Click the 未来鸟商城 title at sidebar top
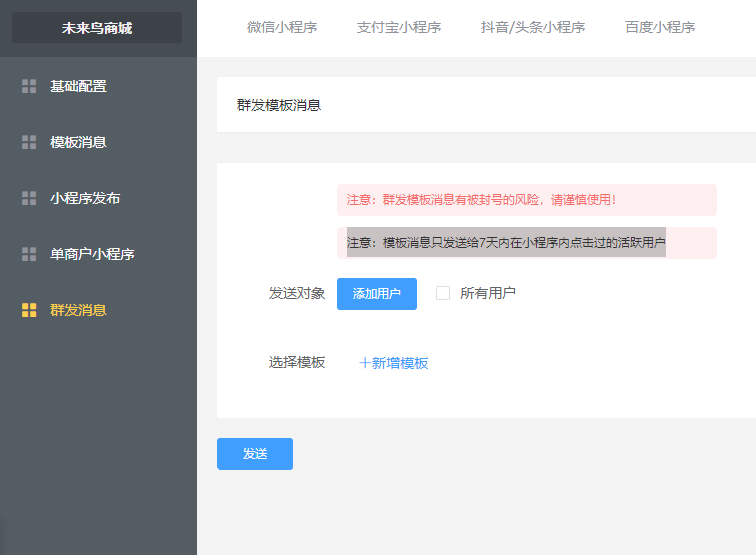This screenshot has height=555, width=756. point(97,28)
